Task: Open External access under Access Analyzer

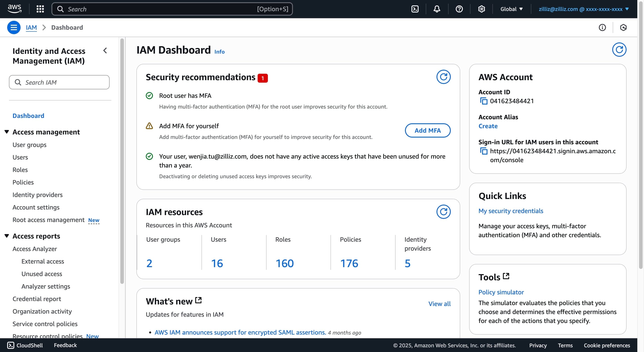Action: 43,261
